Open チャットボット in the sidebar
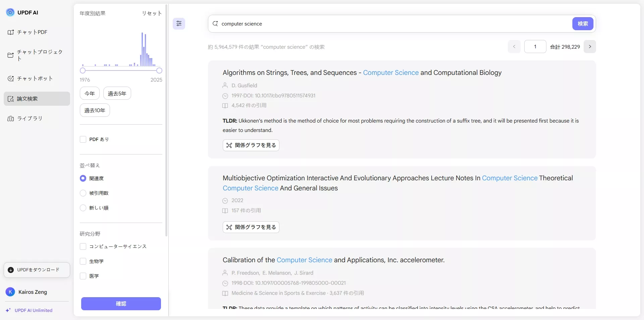 (37, 79)
